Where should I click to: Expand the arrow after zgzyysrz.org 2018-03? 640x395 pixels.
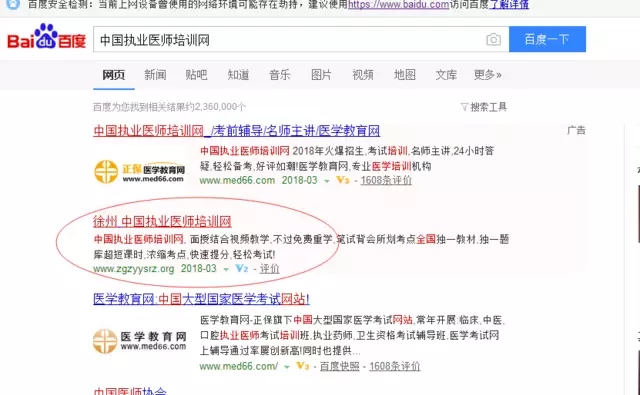click(x=226, y=269)
